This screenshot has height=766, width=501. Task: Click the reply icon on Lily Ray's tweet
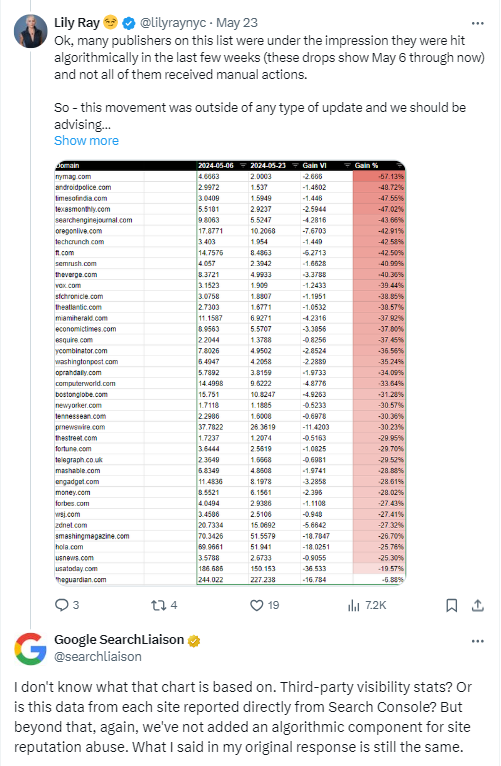62,605
